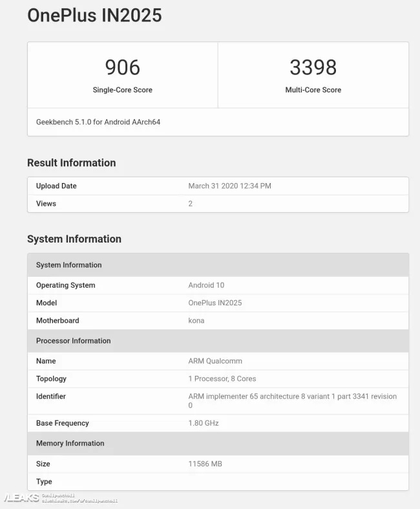The image size is (420, 509).
Task: Click the Processor Information header row
Action: 218,341
